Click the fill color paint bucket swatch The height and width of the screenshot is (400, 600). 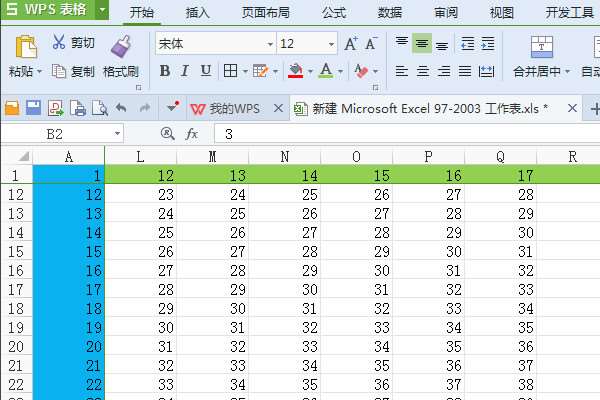295,71
